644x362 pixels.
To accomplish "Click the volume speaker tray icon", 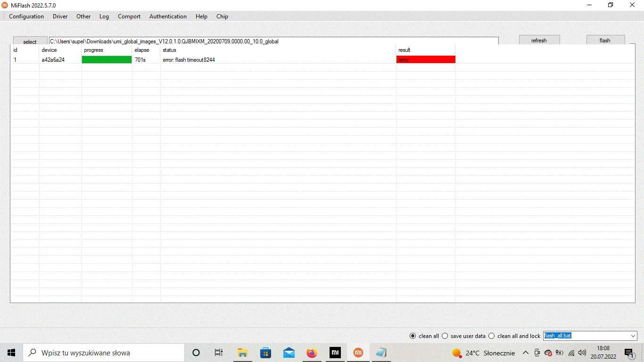I will tap(582, 353).
